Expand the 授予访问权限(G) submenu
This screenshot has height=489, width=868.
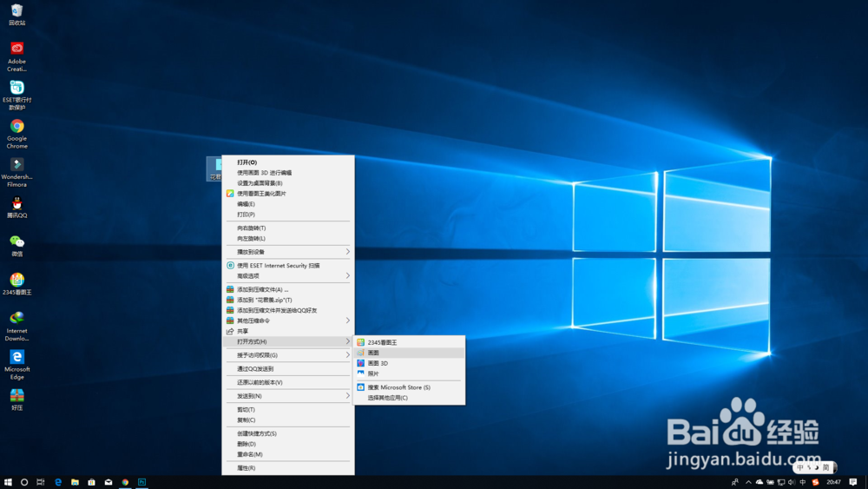288,355
